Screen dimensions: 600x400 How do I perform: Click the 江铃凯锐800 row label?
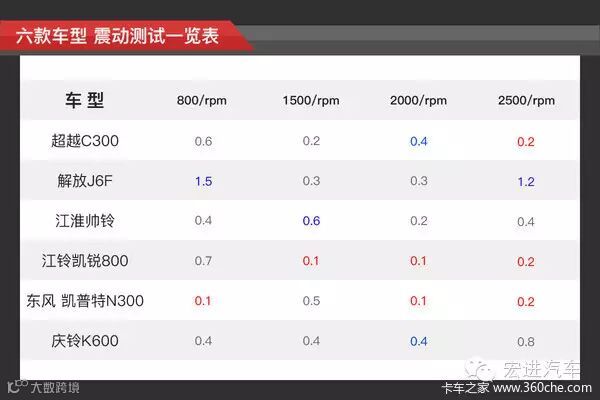[85, 261]
